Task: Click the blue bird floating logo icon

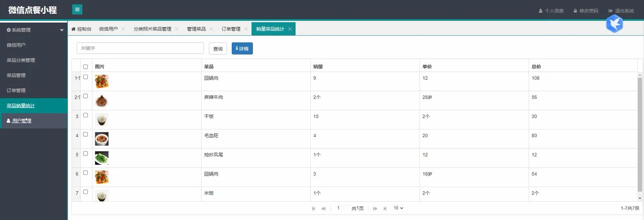Action: [x=614, y=24]
